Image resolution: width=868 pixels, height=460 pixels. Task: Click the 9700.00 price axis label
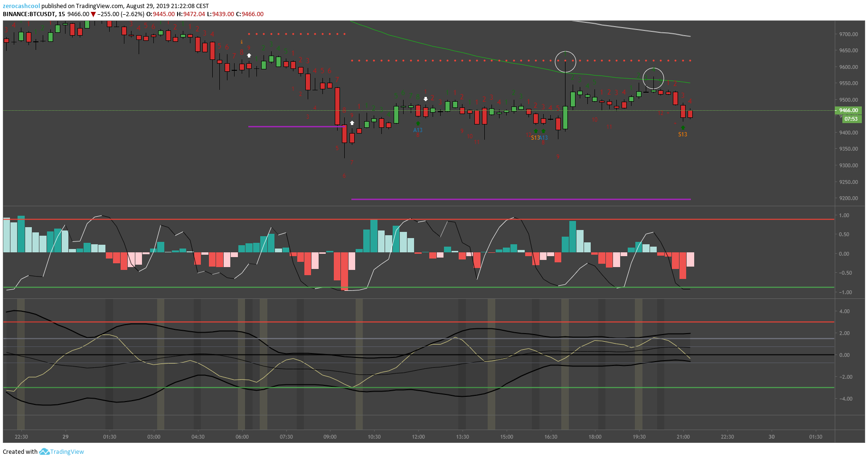click(x=849, y=34)
